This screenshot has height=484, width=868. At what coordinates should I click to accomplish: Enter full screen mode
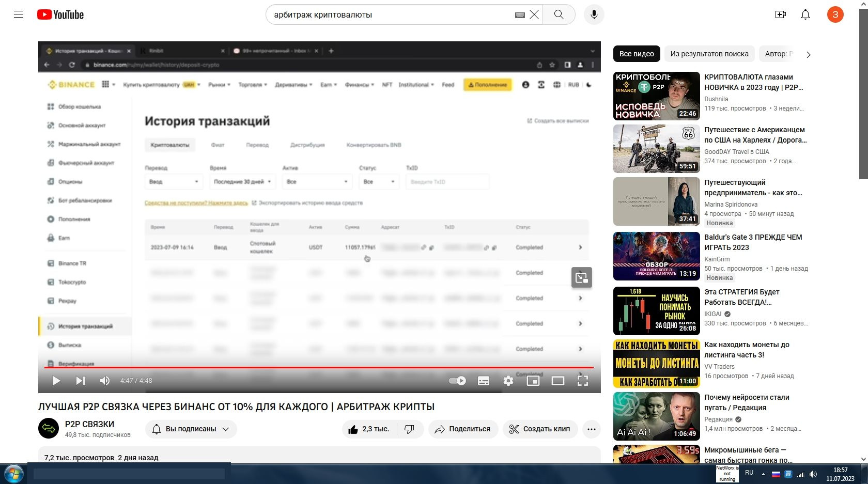pos(583,381)
